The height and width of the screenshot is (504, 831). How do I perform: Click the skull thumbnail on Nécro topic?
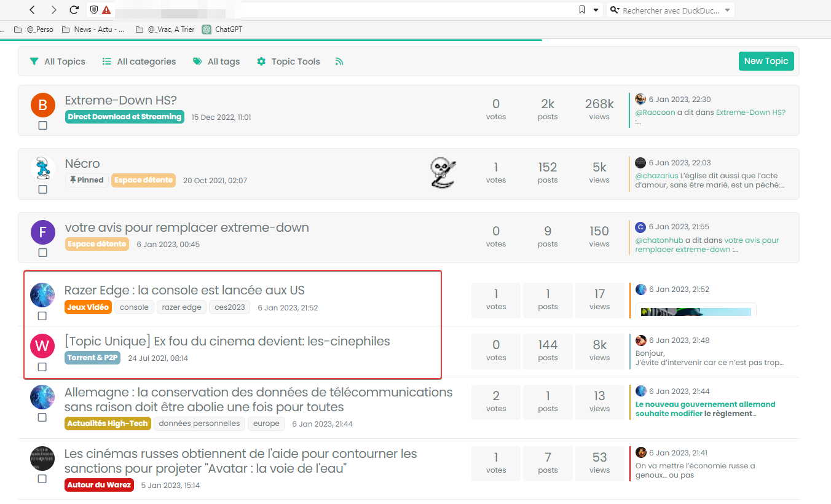coord(443,172)
